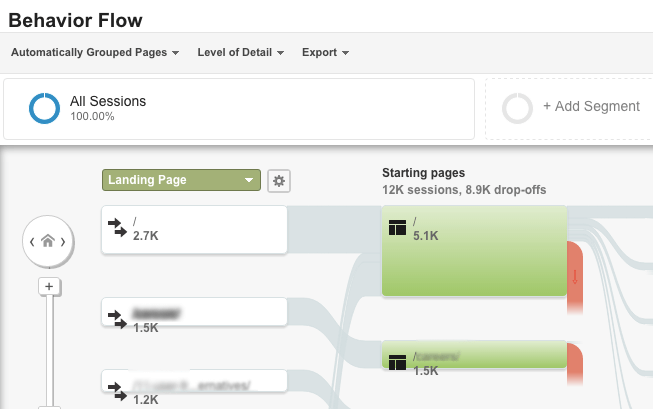Open the Level of Detail dropdown
653x409 pixels.
click(241, 52)
